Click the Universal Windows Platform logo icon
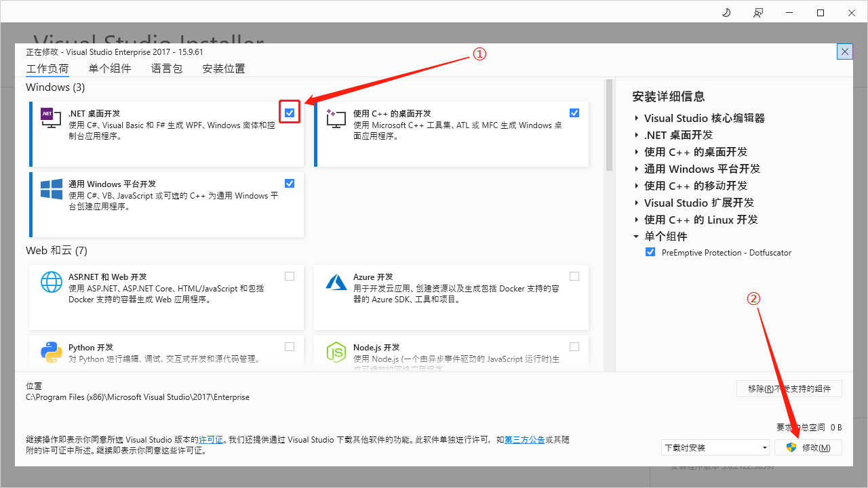Screen dimensions: 868x488 52,189
